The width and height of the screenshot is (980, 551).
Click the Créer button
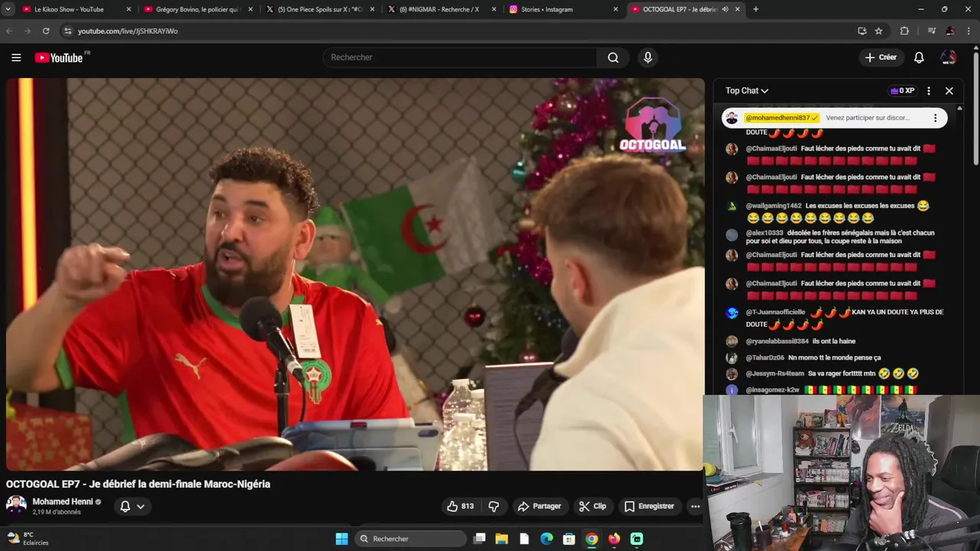(x=880, y=57)
